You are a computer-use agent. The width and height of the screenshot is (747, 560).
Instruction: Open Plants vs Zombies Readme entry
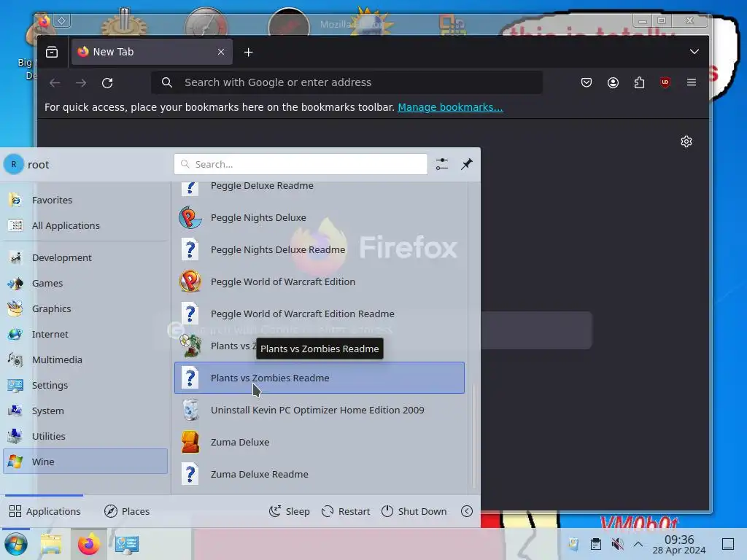tap(320, 378)
